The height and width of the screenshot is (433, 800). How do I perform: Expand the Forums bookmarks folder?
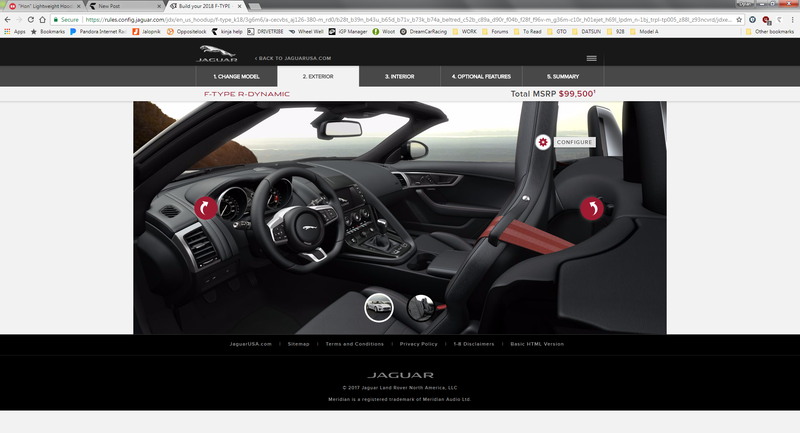pyautogui.click(x=495, y=32)
